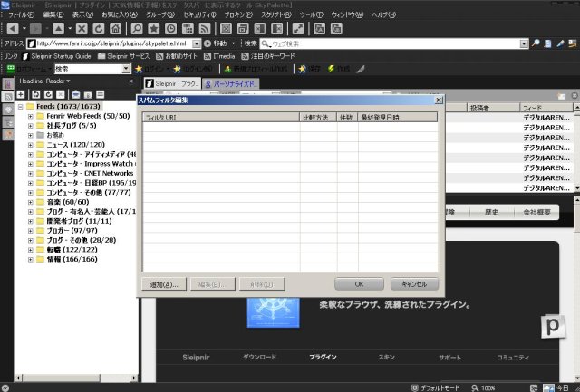The width and height of the screenshot is (580, 392).
Task: Click the 比較方法 column header
Action: (318, 118)
